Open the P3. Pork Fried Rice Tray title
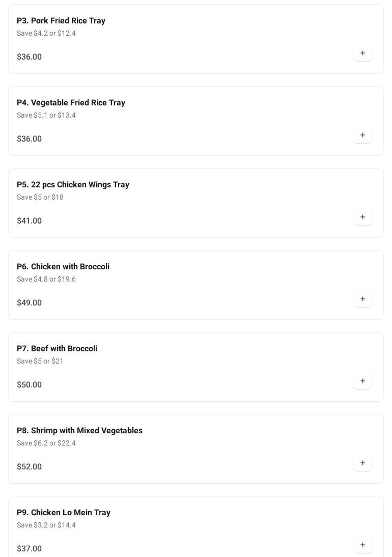 [61, 21]
